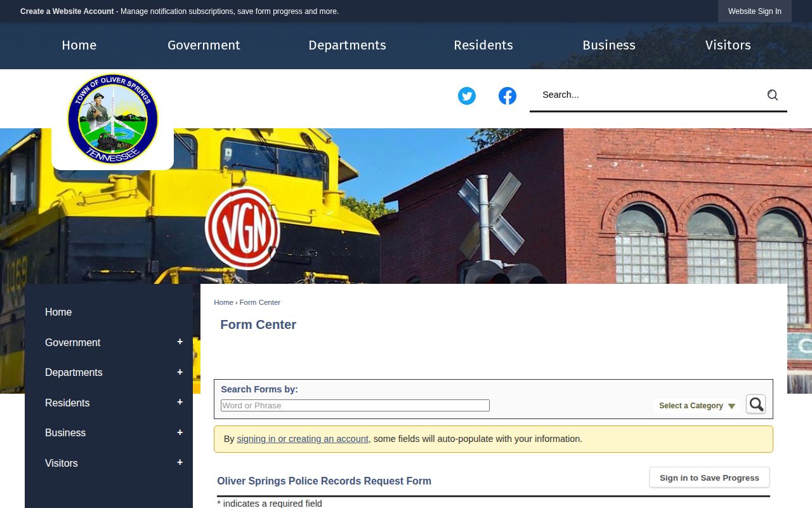Expand the Departments sidebar submenu
The height and width of the screenshot is (508, 812).
(x=180, y=372)
